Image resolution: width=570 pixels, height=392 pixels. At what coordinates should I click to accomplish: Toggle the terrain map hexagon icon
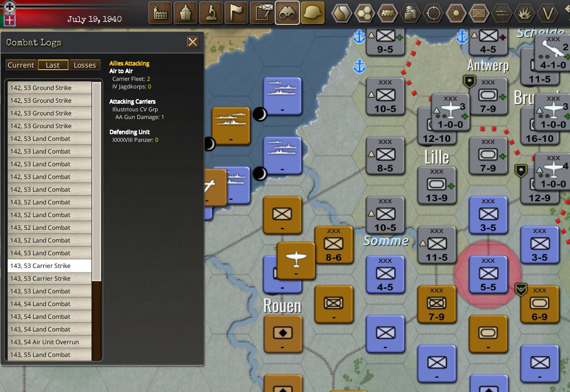[x=341, y=13]
